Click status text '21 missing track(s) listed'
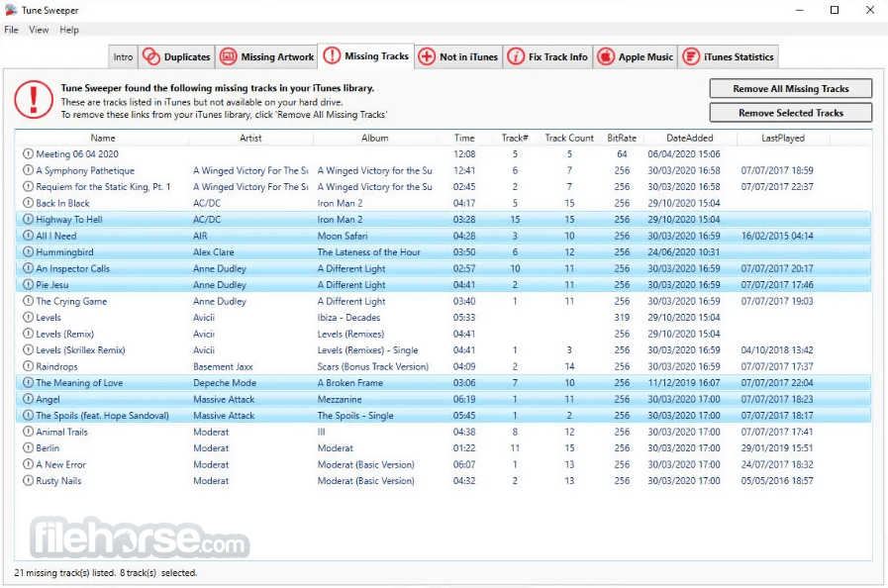888x588 pixels. 65,573
